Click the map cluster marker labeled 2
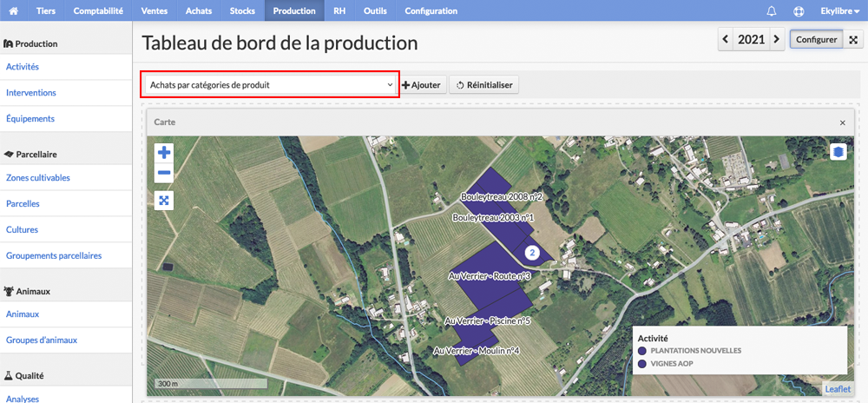 pos(532,253)
